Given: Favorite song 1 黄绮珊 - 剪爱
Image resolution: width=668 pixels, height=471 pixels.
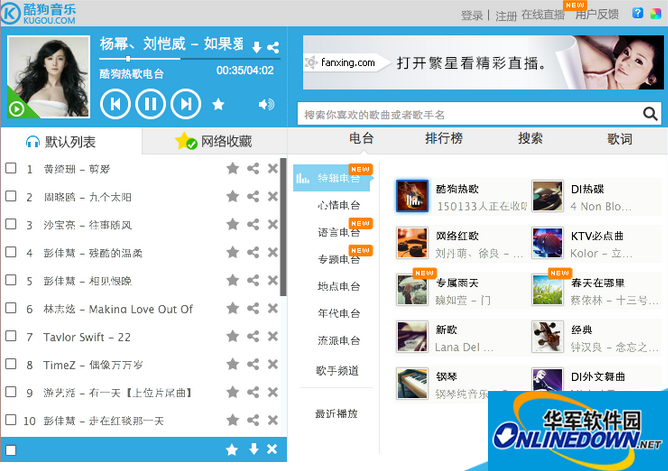Looking at the screenshot, I should tap(232, 169).
